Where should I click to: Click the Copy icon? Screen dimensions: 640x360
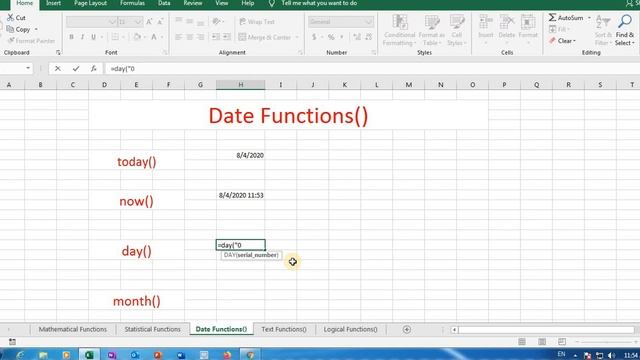coord(11,29)
